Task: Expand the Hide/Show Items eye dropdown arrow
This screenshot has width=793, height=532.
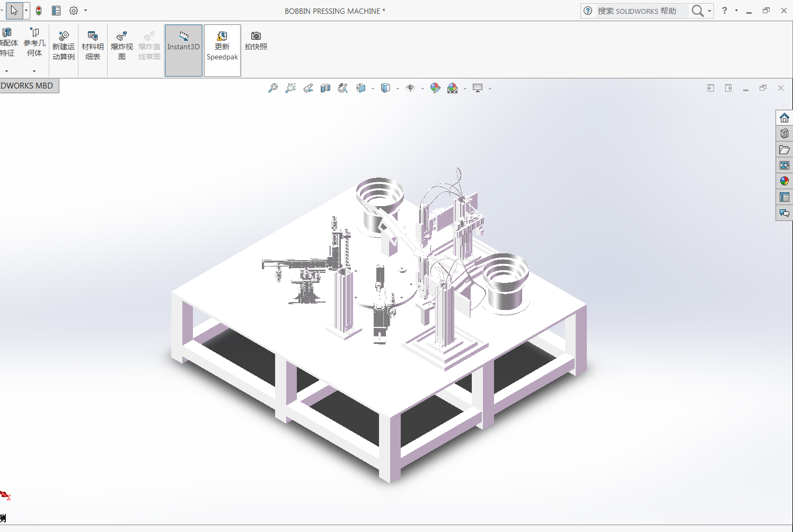Action: tap(422, 88)
